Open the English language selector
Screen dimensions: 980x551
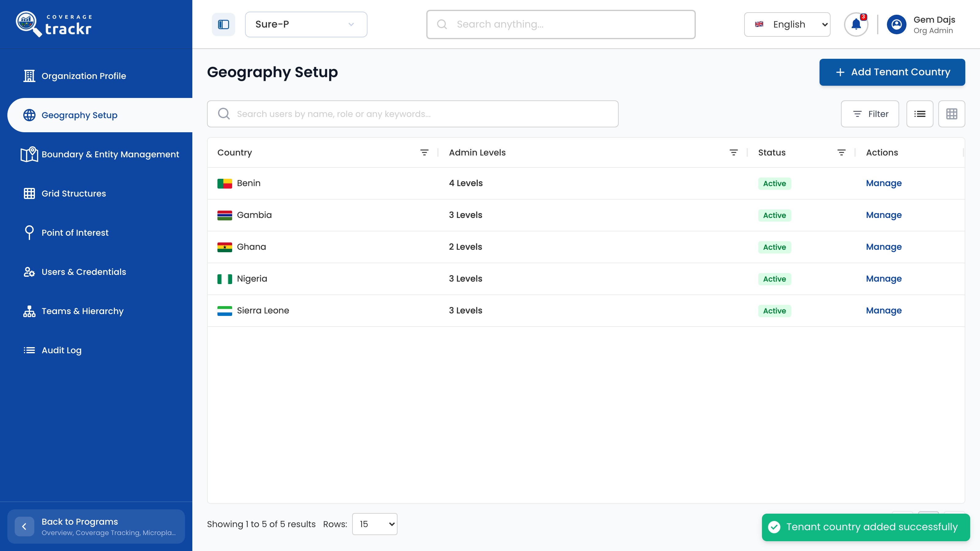click(787, 24)
